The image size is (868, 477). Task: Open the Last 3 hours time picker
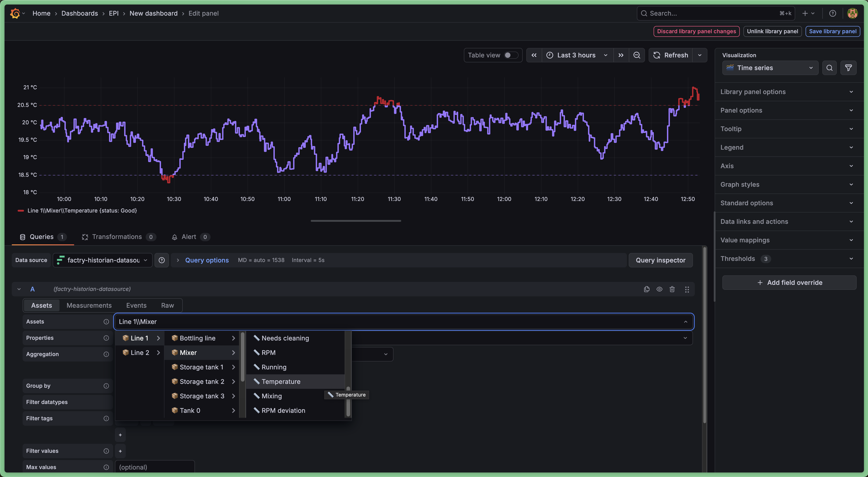click(576, 55)
